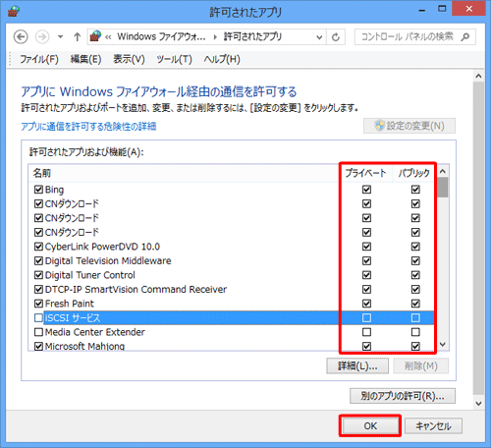Toggle CyberLink PowerDVD 10.0 name checkbox
Screen dimensions: 491x448
point(38,247)
